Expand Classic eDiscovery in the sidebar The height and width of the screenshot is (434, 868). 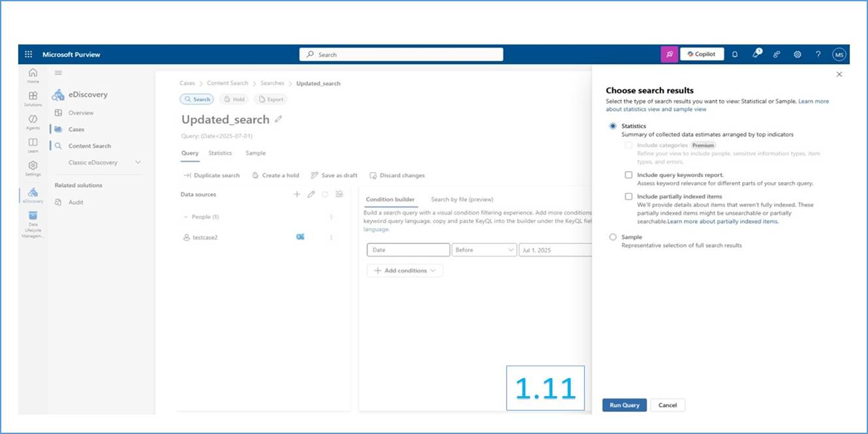tap(138, 163)
